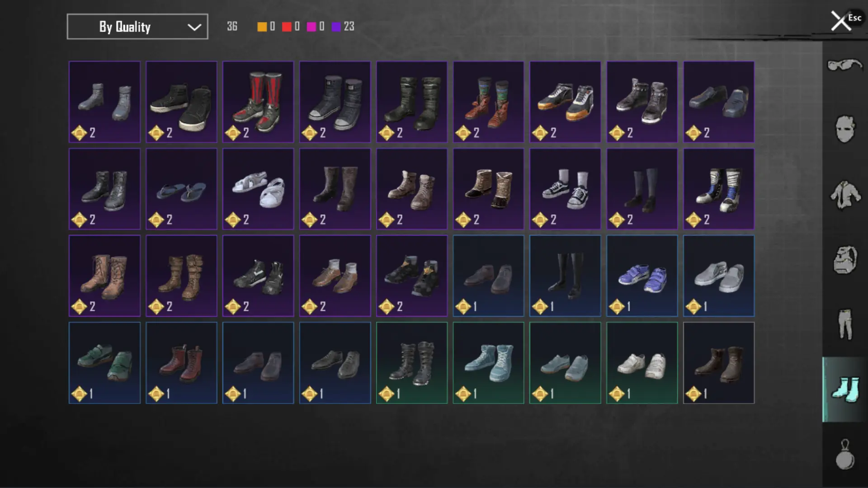The width and height of the screenshot is (868, 488).
Task: Select the pants category icon
Action: tap(844, 324)
